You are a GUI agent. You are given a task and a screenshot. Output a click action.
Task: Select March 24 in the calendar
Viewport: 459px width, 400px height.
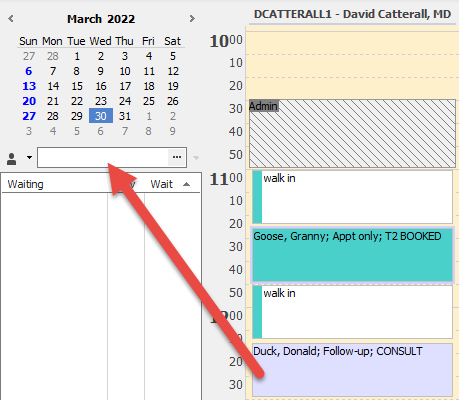click(125, 101)
